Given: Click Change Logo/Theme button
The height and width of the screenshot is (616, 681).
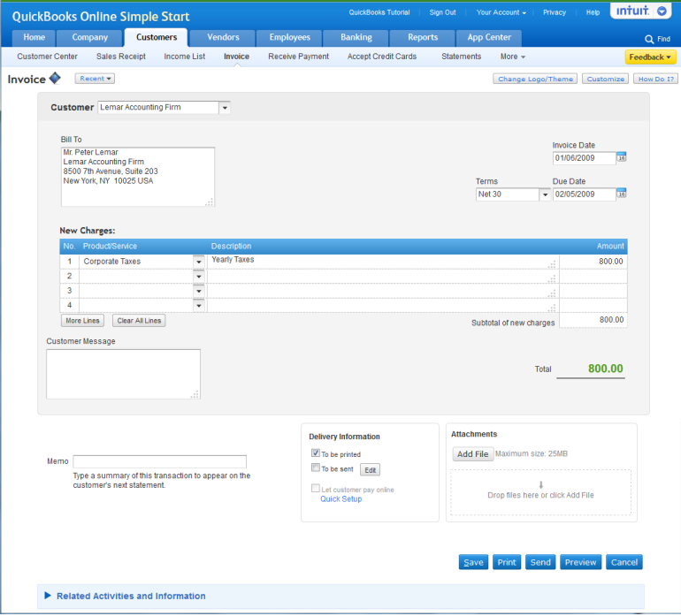Looking at the screenshot, I should pos(535,79).
